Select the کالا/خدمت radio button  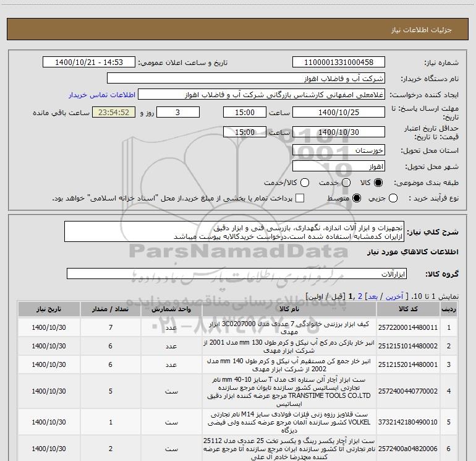(x=305, y=183)
